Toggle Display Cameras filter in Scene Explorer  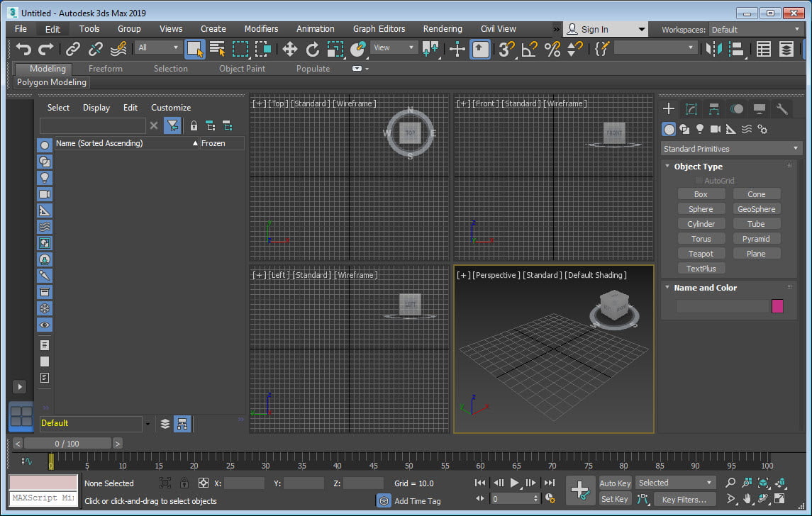45,194
